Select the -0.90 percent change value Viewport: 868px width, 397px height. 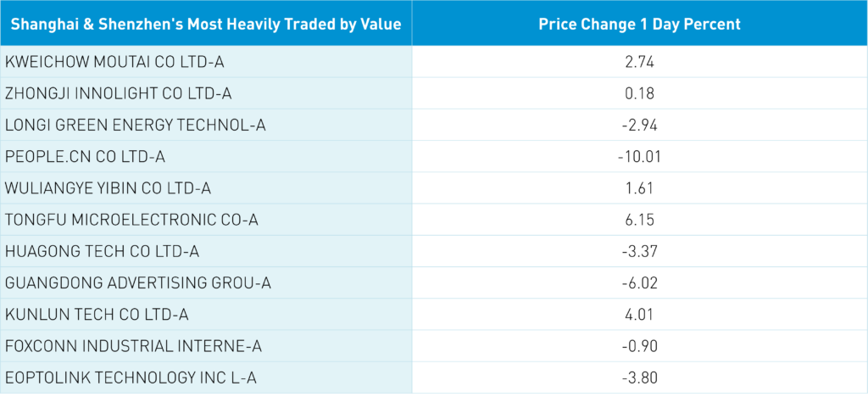639,346
